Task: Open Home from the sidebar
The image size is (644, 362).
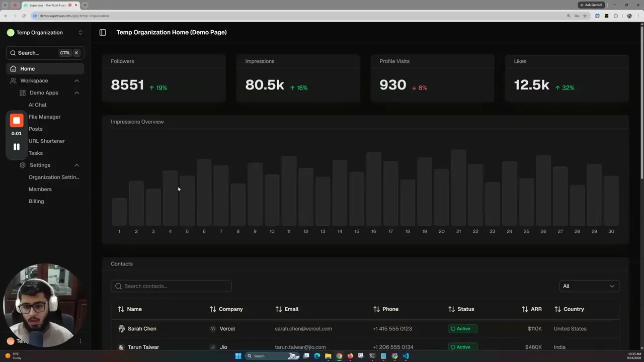Action: (45, 69)
